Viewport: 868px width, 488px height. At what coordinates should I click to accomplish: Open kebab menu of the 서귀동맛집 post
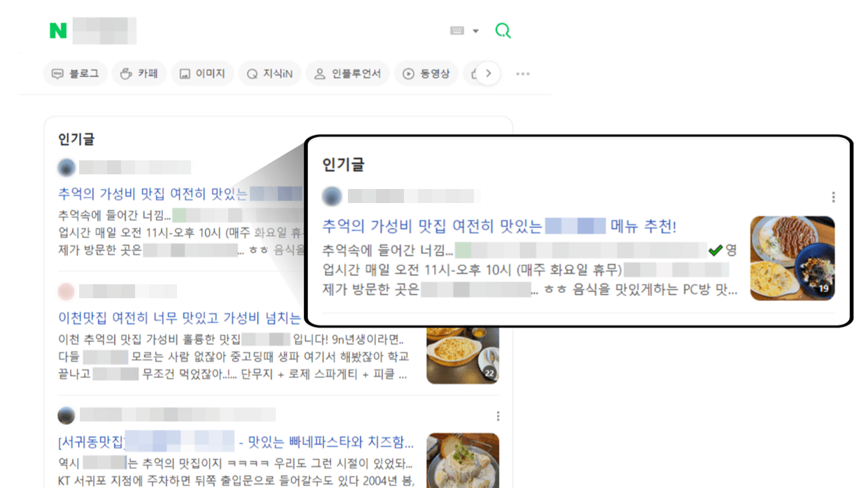[498, 416]
